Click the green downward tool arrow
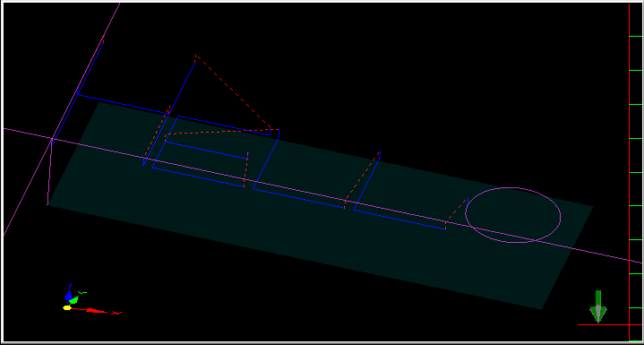Screen dimensions: 644x345 coord(598,306)
